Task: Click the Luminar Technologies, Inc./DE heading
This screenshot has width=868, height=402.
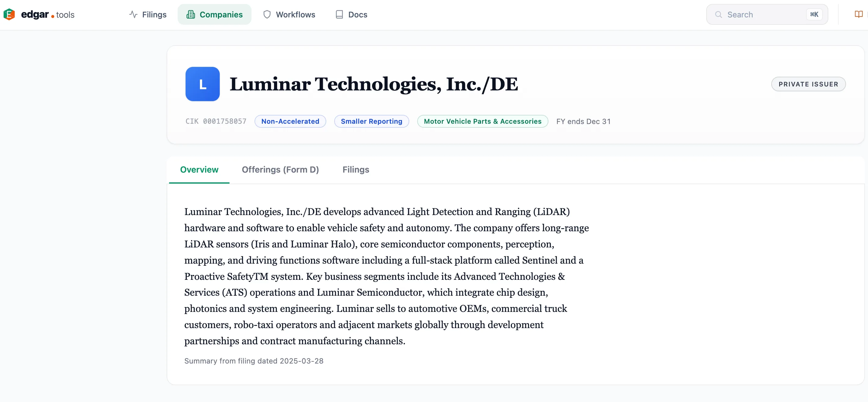Action: [x=374, y=84]
